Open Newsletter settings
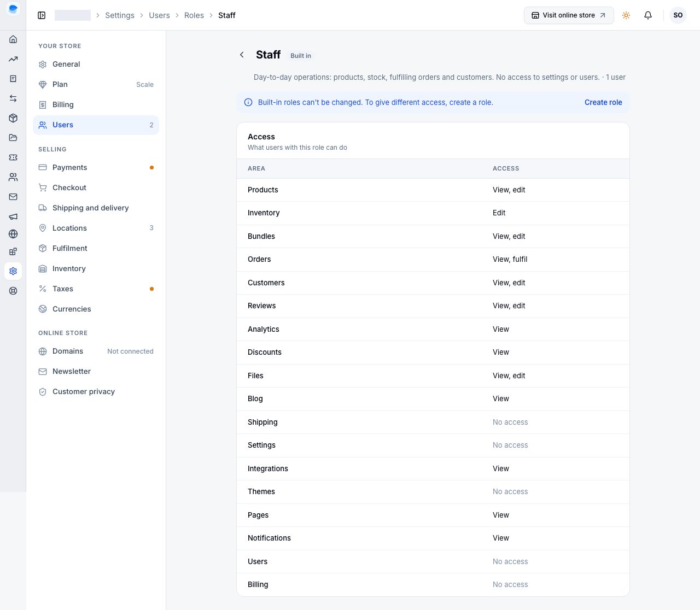 96,372
